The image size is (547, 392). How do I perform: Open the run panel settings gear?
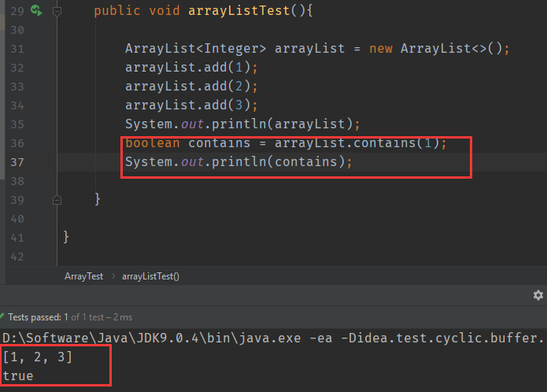pos(538,295)
